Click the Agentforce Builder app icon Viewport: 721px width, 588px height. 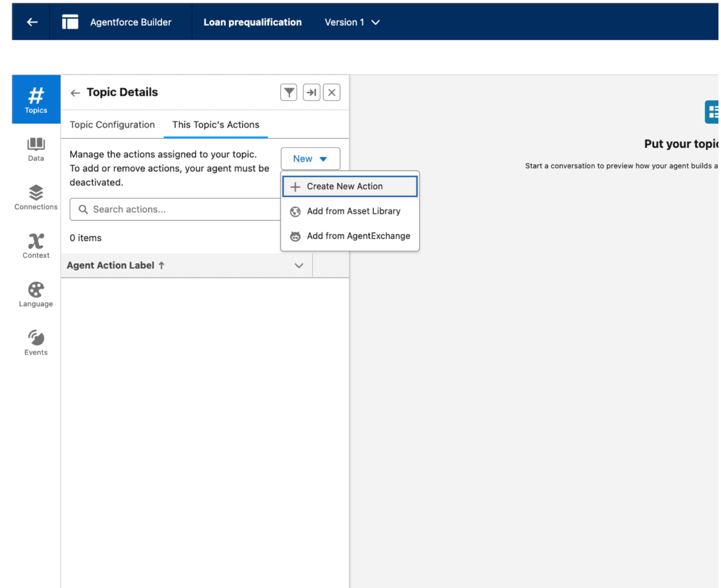pyautogui.click(x=70, y=22)
